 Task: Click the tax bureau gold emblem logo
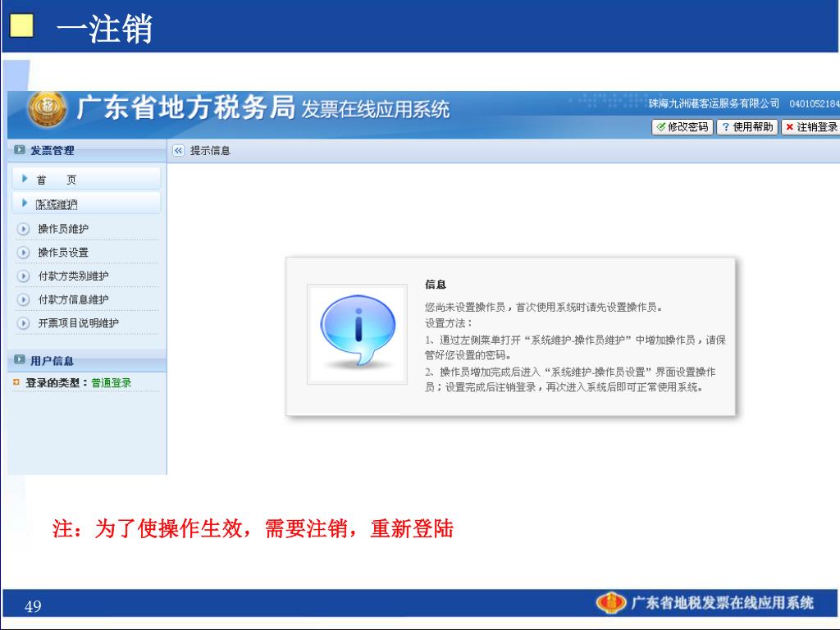click(x=48, y=109)
